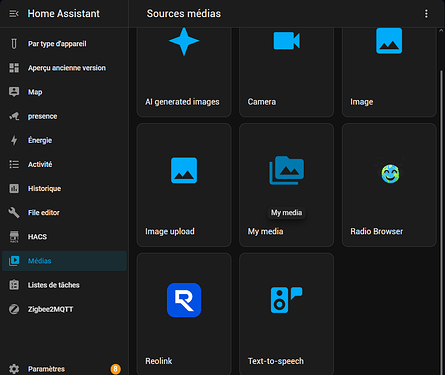The image size is (445, 375).
Task: Open the three-dot overflow menu
Action: [x=426, y=14]
